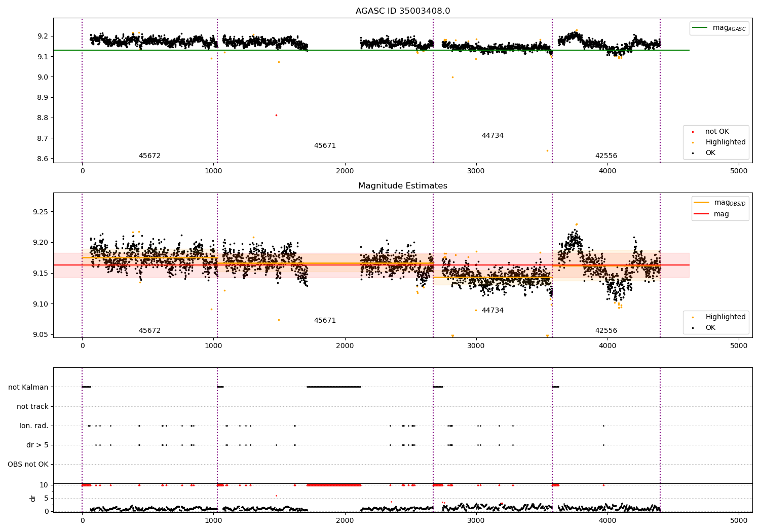Click OBSID label 44734 in top panel
760x532 pixels.
(492, 136)
